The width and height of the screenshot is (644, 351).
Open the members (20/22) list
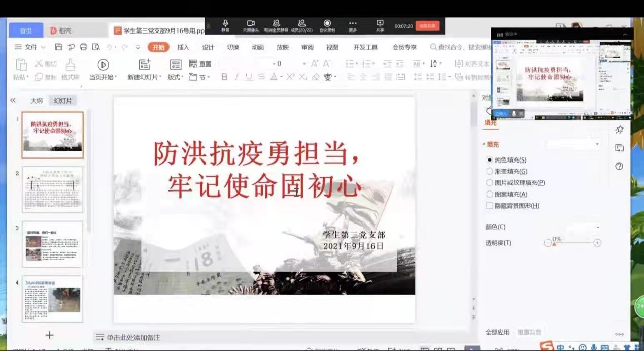pyautogui.click(x=302, y=26)
